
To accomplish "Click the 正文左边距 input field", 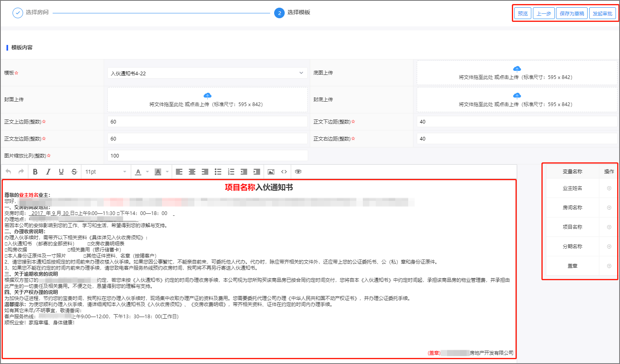I will coord(207,138).
